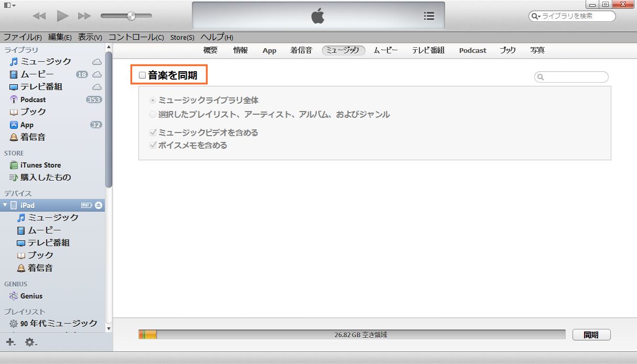This screenshot has width=637, height=364.
Task: Click the rewind previous track icon
Action: (x=39, y=16)
